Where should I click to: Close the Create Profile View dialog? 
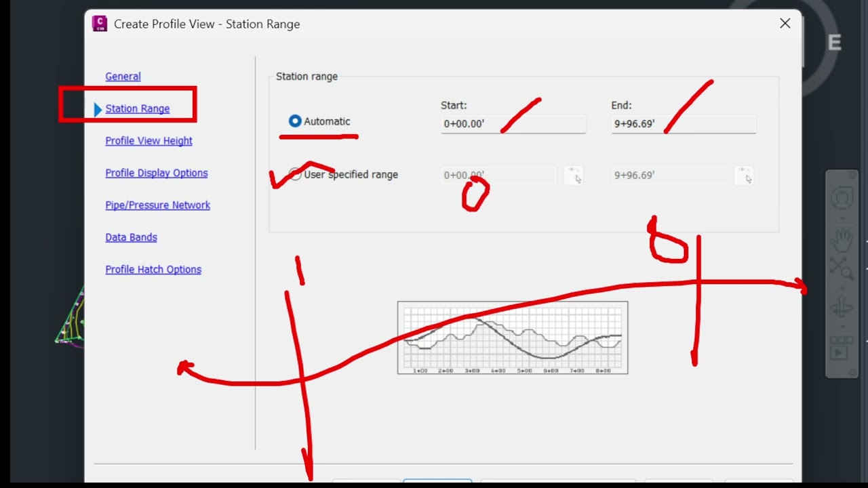pyautogui.click(x=785, y=24)
